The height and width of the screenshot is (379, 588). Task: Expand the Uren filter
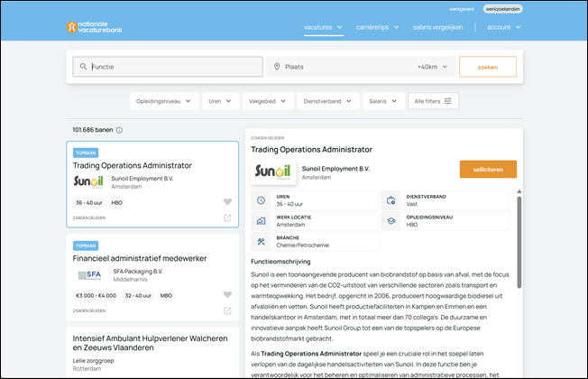click(220, 101)
